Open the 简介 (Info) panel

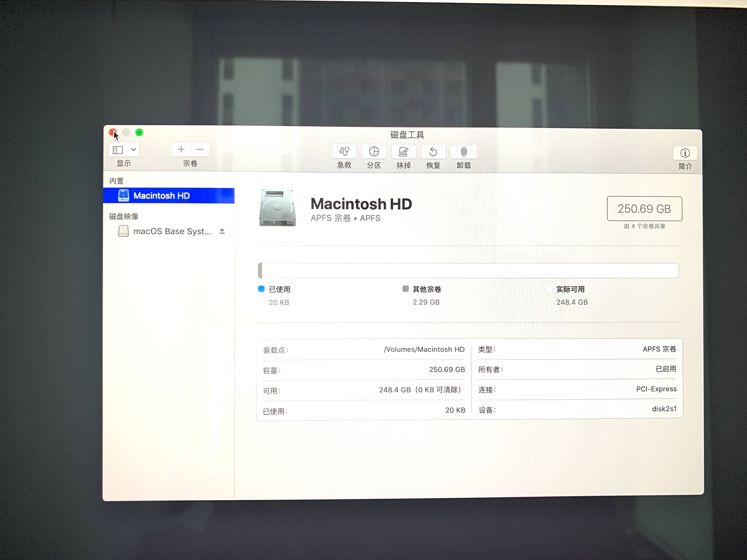pos(685,153)
